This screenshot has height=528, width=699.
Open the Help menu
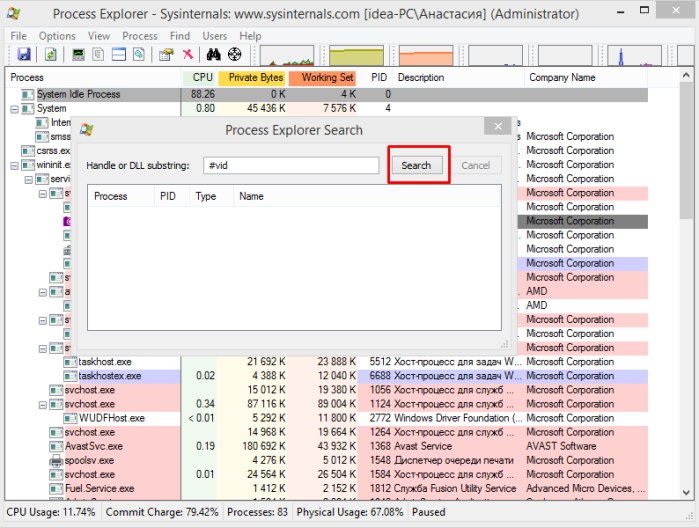coord(250,36)
